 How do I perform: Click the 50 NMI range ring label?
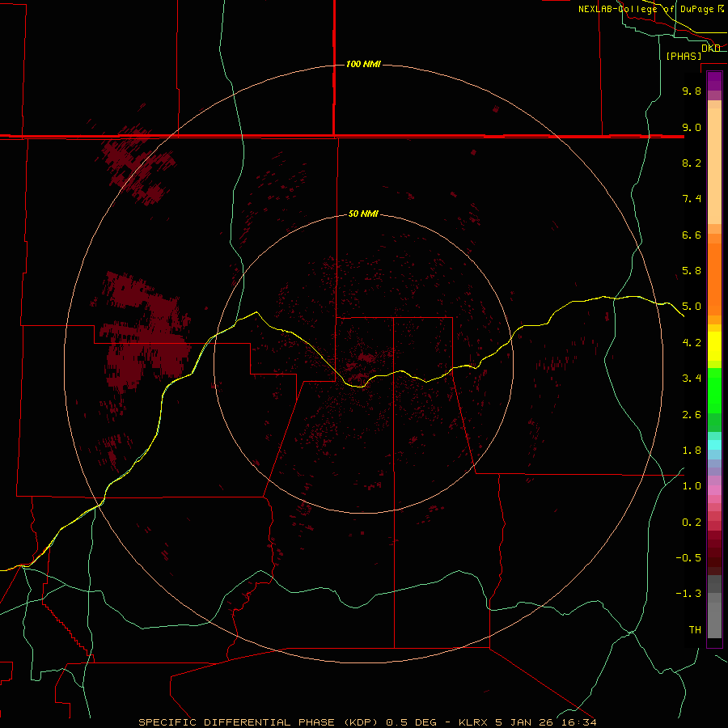click(363, 214)
